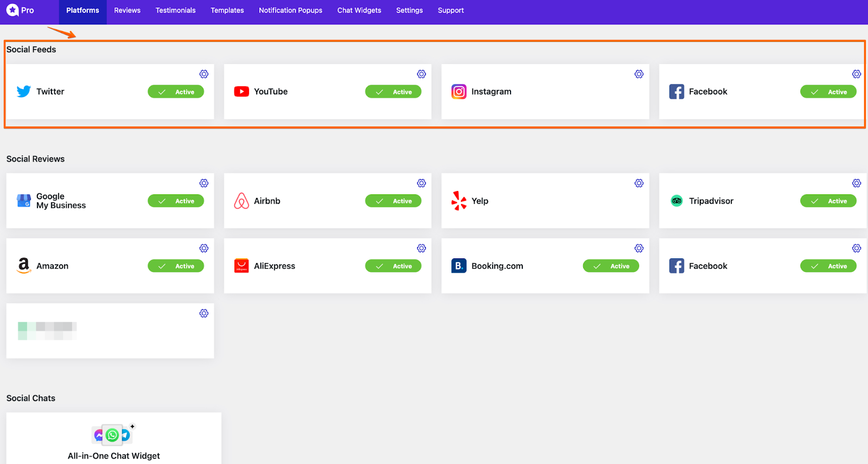Image resolution: width=868 pixels, height=464 pixels.
Task: Click the Booking.com name text
Action: pos(497,266)
